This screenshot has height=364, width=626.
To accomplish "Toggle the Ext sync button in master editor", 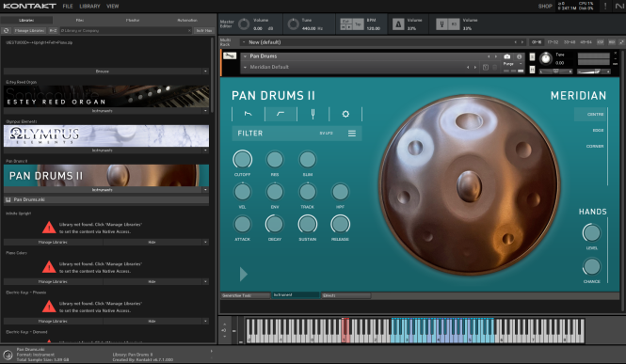I will 345,21.
